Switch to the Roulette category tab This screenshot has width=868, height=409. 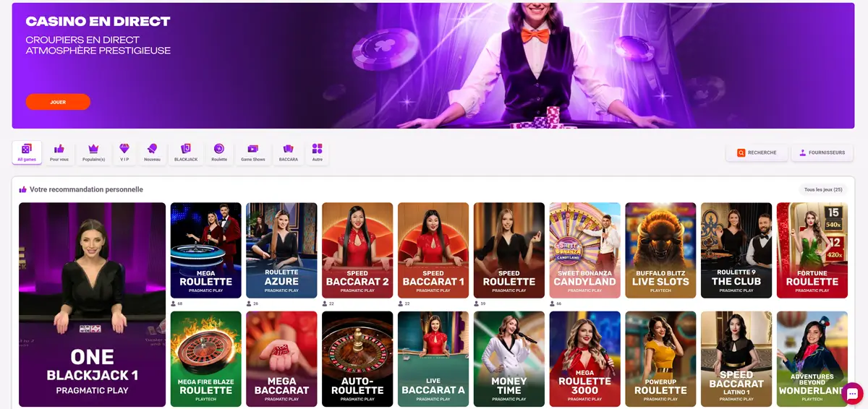(x=219, y=152)
